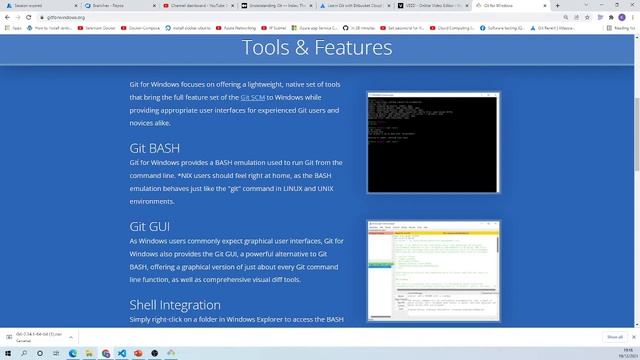640x360 pixels.
Task: Switch to the VEED Online Video Editor tab
Action: click(432, 6)
